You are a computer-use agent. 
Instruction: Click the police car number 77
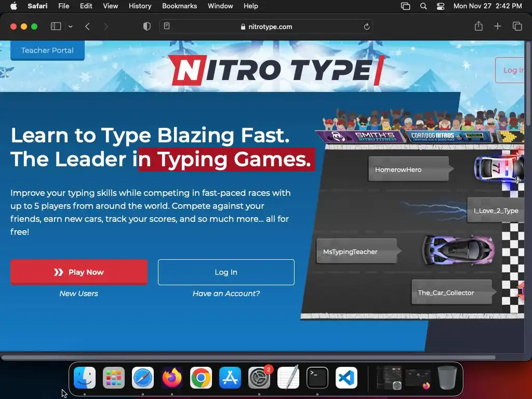(x=499, y=168)
